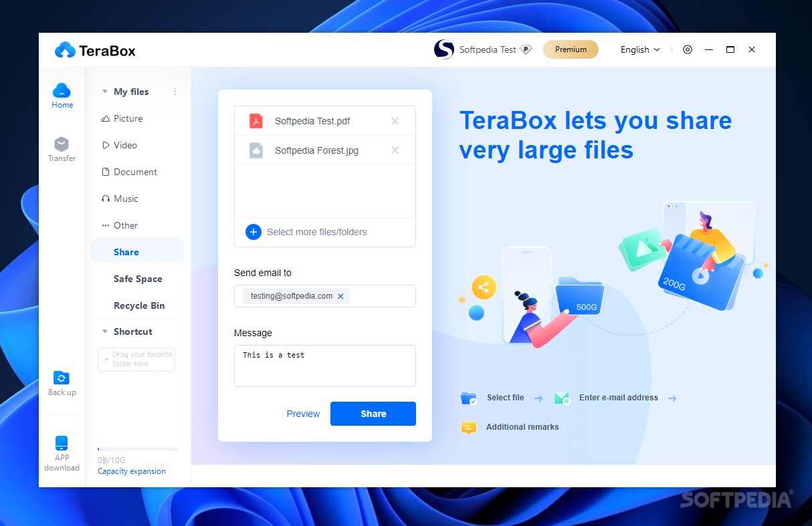Click the blue Share button
Screen dimensions: 812x526
pos(373,414)
